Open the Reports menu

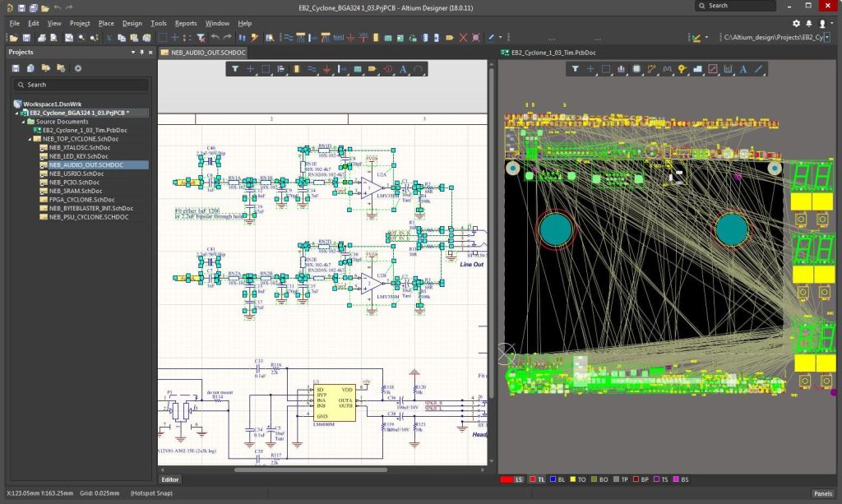coord(187,23)
